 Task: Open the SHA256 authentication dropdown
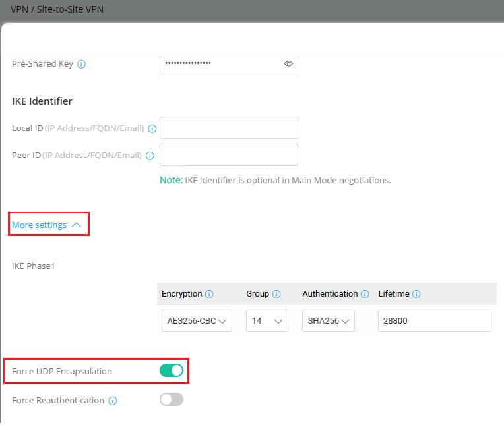tap(329, 321)
